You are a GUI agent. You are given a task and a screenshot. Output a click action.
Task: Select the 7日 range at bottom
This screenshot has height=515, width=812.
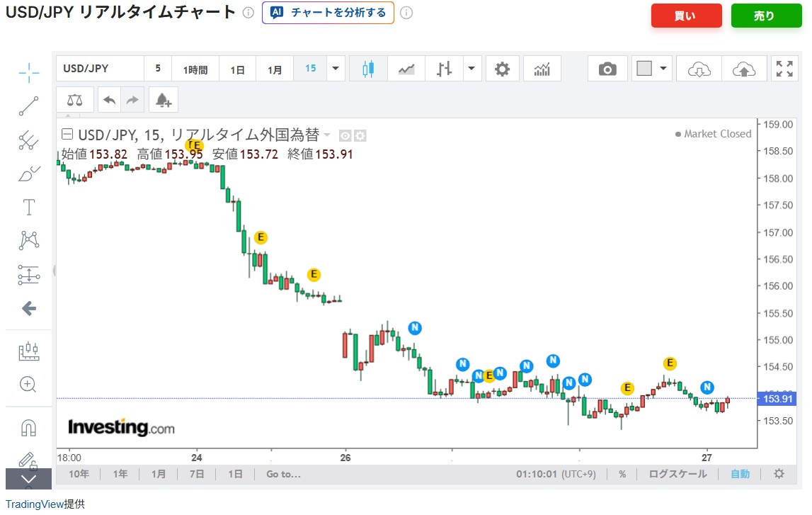click(x=198, y=474)
